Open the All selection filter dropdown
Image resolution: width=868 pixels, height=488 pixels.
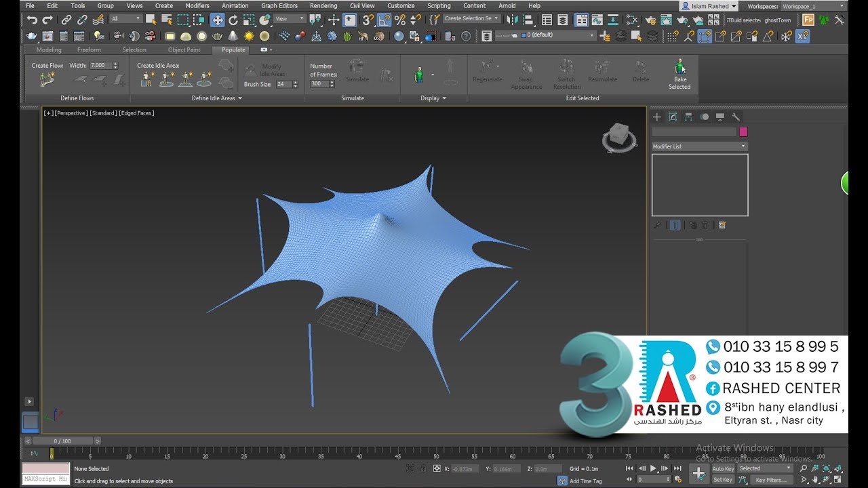pos(125,19)
